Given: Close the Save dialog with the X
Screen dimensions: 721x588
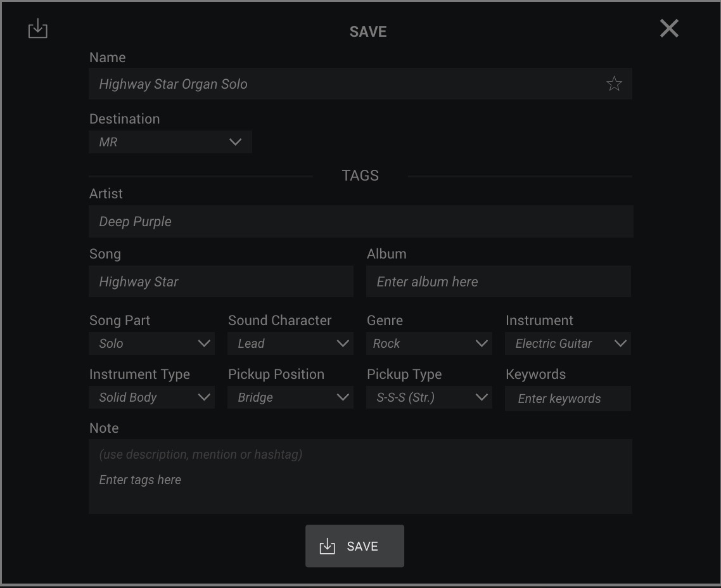Looking at the screenshot, I should pos(669,29).
